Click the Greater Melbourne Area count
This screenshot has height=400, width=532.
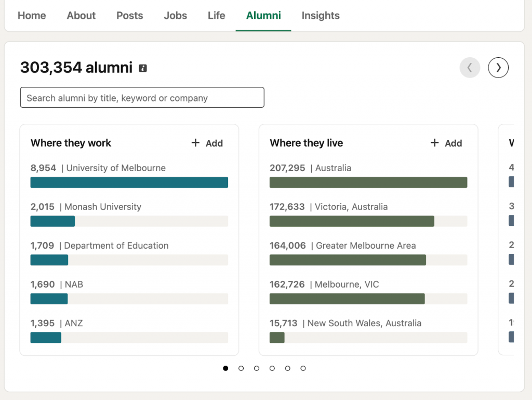click(287, 245)
